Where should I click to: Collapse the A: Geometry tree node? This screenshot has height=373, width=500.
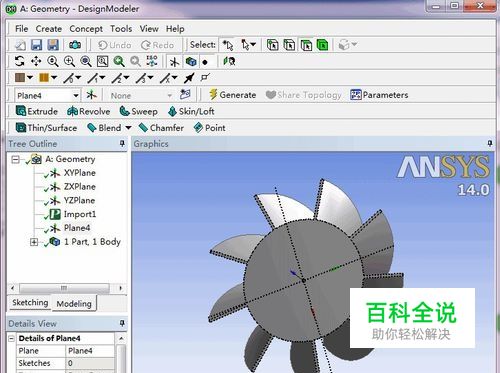[x=15, y=159]
